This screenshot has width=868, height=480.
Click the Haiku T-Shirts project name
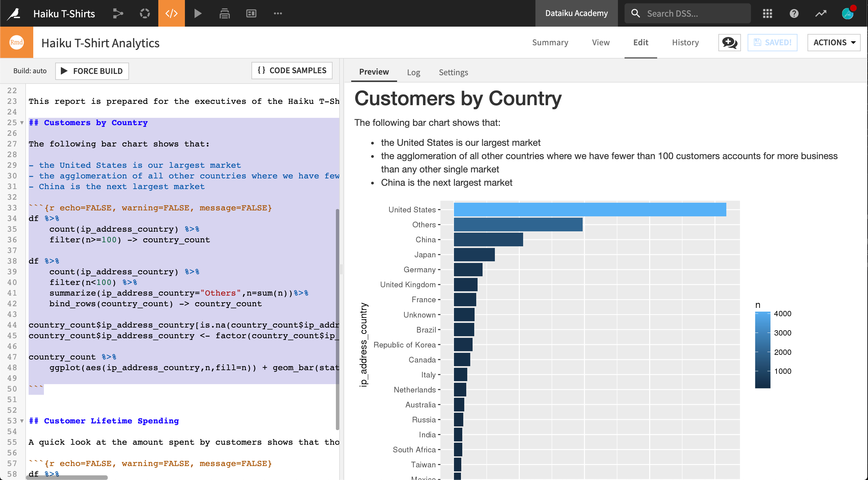tap(64, 14)
